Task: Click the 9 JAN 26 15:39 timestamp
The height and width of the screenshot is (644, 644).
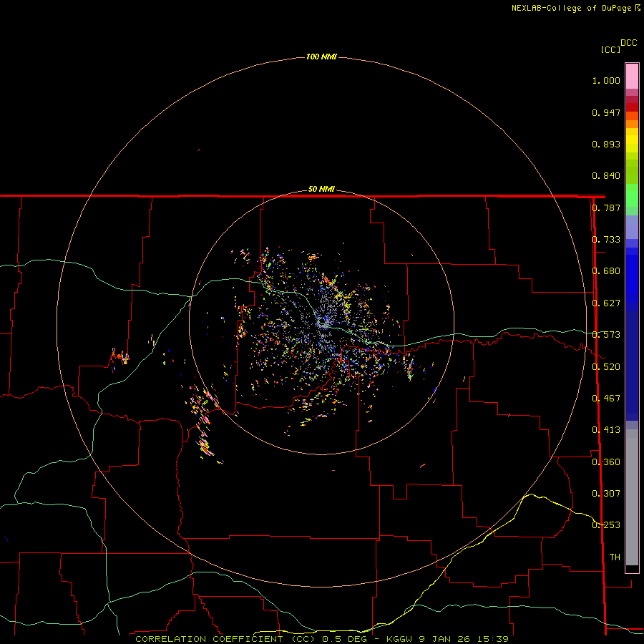Action: [x=463, y=639]
